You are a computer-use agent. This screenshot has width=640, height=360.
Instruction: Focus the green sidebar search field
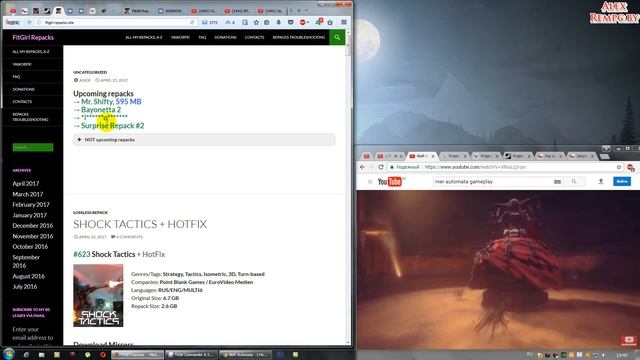point(33,147)
